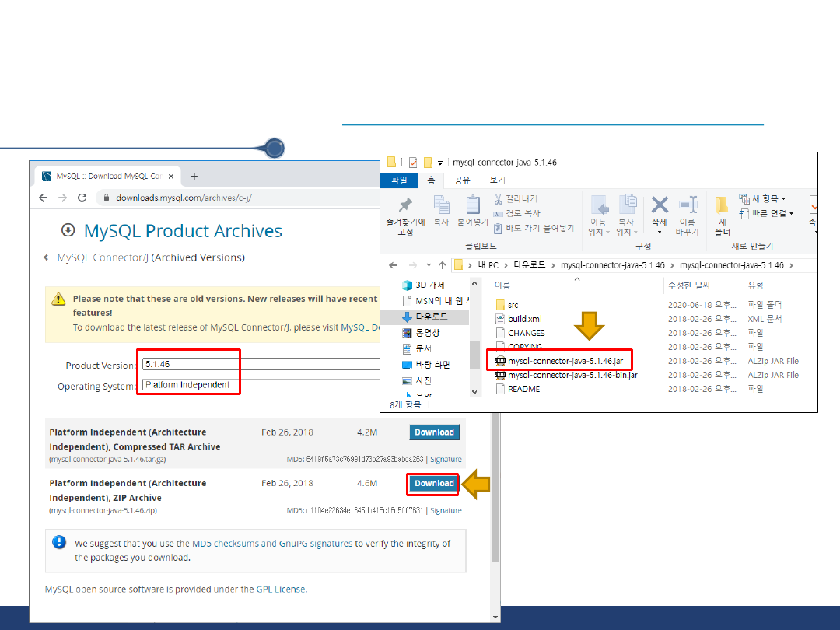Screen dimensions: 840x630
Task: Click the Chrome address bar URL
Action: pos(184,198)
